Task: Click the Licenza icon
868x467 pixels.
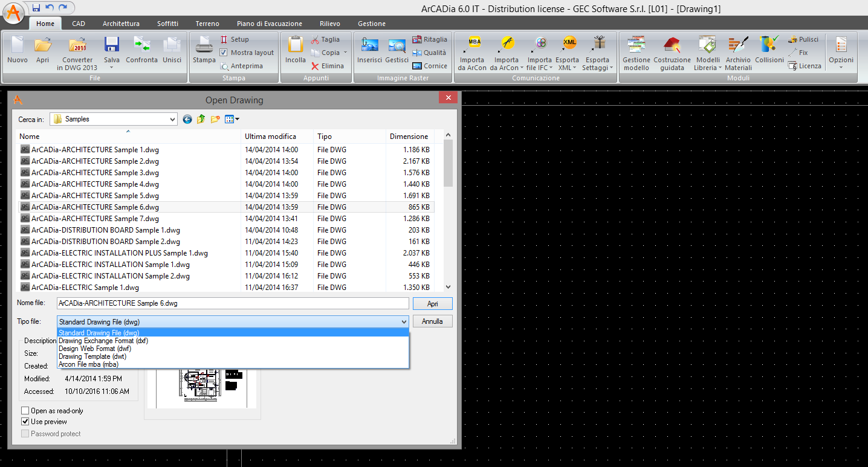Action: pos(792,66)
